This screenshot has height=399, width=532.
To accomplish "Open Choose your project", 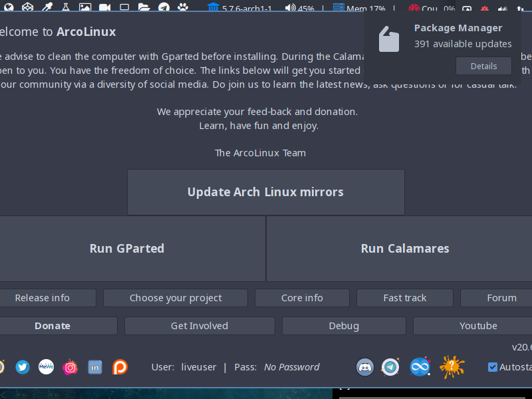I will coord(176,298).
